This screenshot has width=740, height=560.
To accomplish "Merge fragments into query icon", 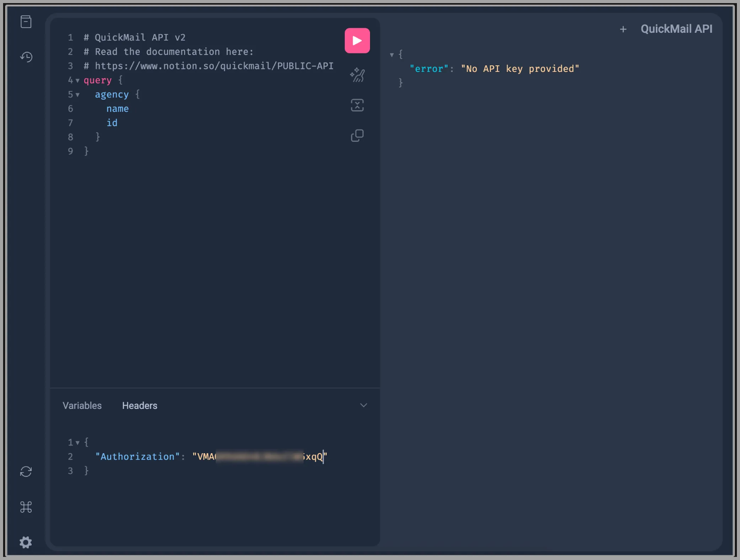I will 357,105.
